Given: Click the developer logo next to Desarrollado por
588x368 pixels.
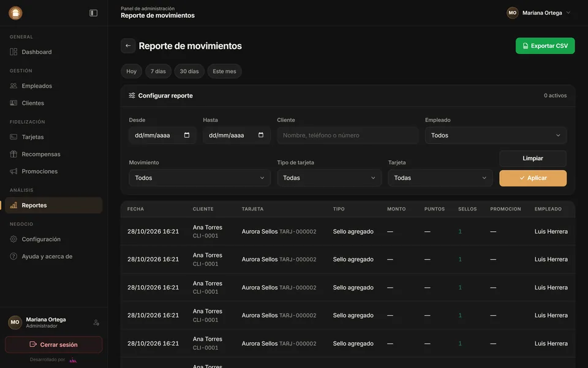Looking at the screenshot, I should coord(73,360).
